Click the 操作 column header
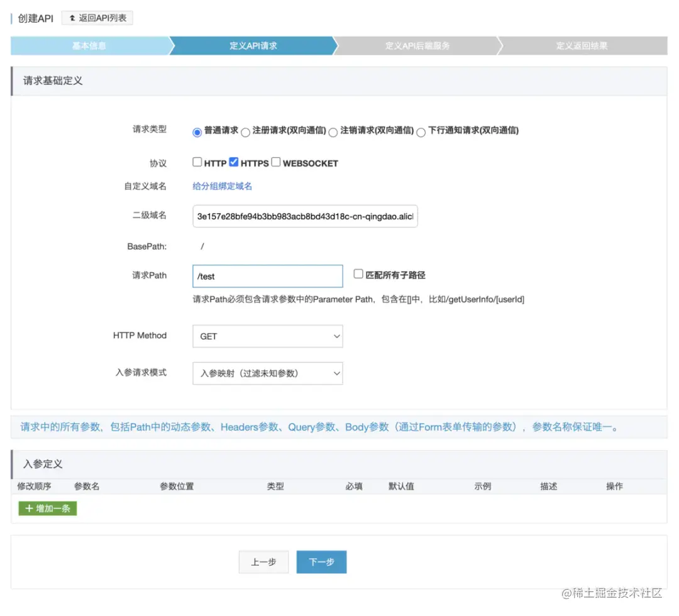 pos(614,486)
